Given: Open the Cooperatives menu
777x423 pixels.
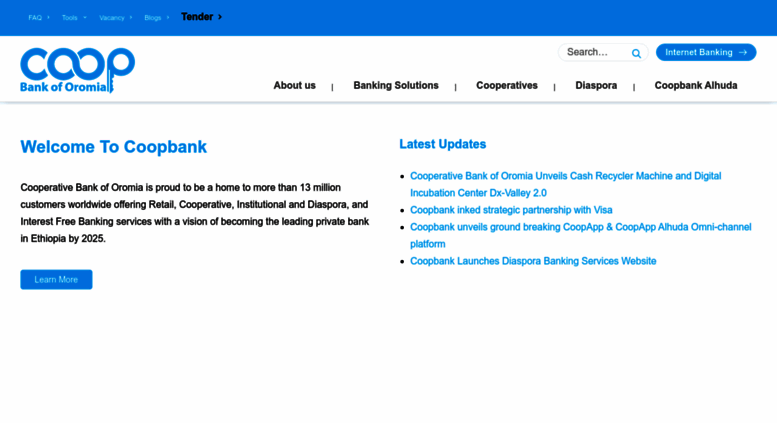Looking at the screenshot, I should [x=507, y=85].
